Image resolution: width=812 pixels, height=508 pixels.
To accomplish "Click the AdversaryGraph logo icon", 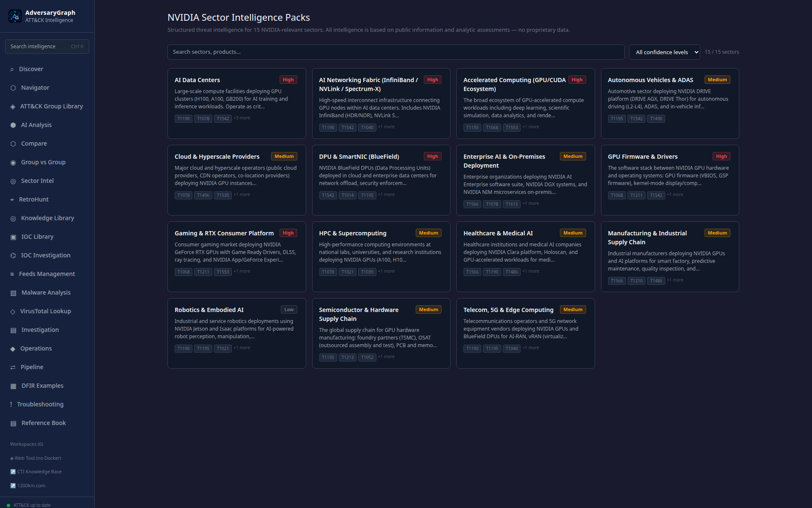I will [x=15, y=16].
